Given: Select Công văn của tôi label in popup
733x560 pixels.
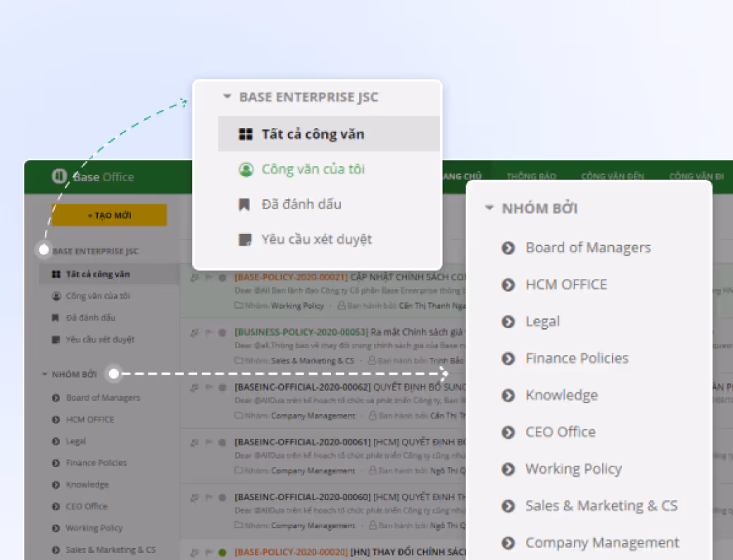Looking at the screenshot, I should click(x=313, y=169).
